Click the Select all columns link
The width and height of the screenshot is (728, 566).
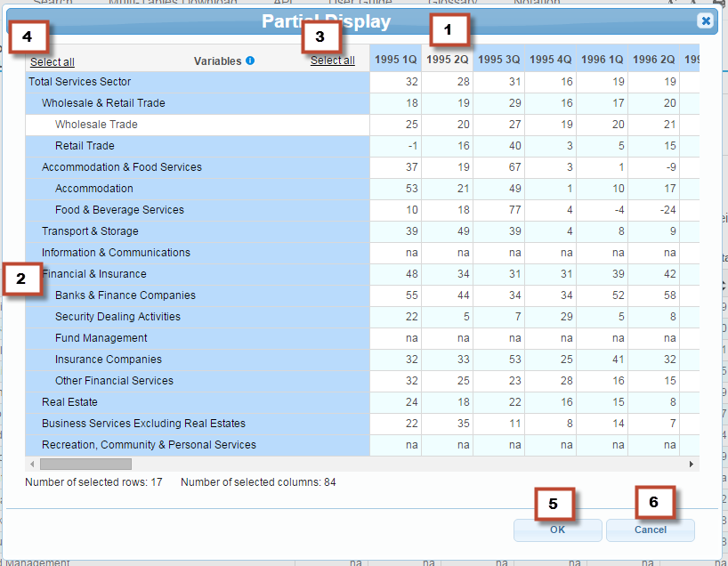pyautogui.click(x=332, y=61)
